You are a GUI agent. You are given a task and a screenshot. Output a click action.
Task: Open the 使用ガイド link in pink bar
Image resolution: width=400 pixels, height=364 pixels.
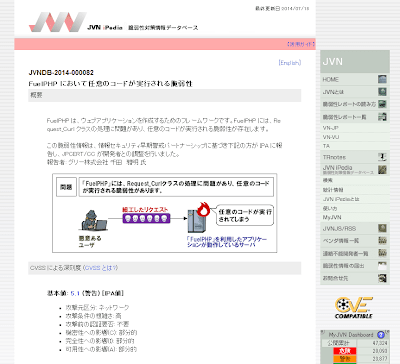(301, 44)
